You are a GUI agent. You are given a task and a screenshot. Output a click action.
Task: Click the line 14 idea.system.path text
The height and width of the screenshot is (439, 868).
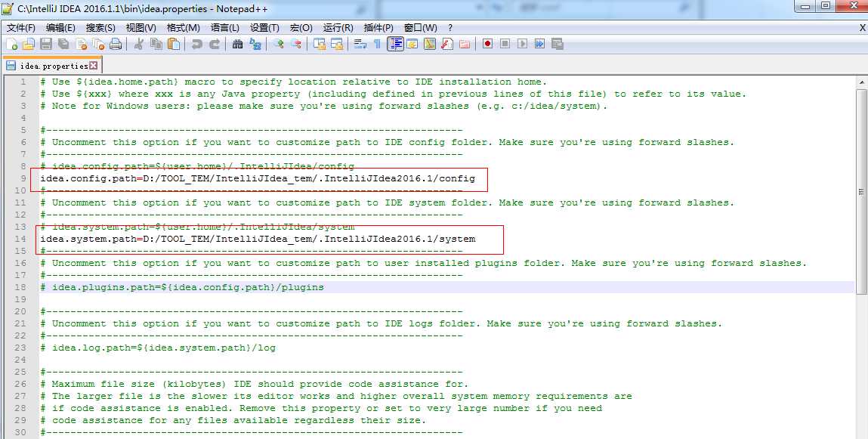[x=258, y=240]
